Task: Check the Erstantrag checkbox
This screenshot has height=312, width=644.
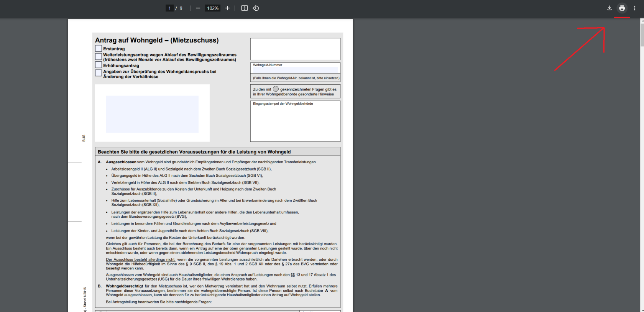Action: coord(99,48)
